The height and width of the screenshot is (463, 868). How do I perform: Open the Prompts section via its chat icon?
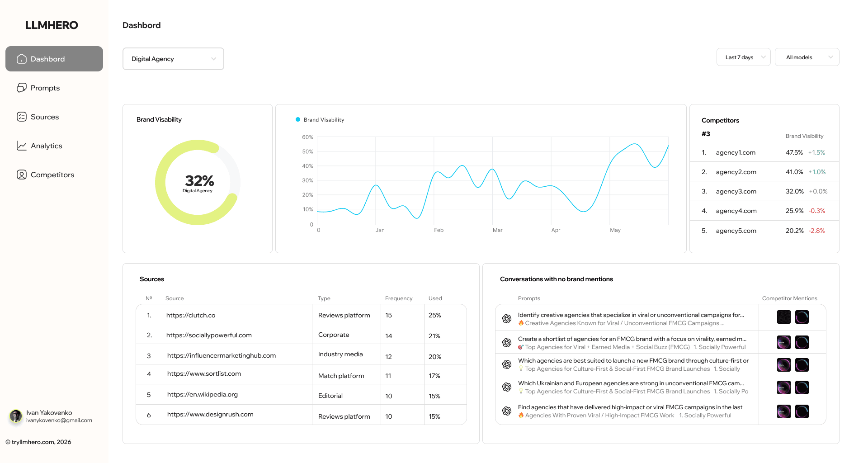22,88
